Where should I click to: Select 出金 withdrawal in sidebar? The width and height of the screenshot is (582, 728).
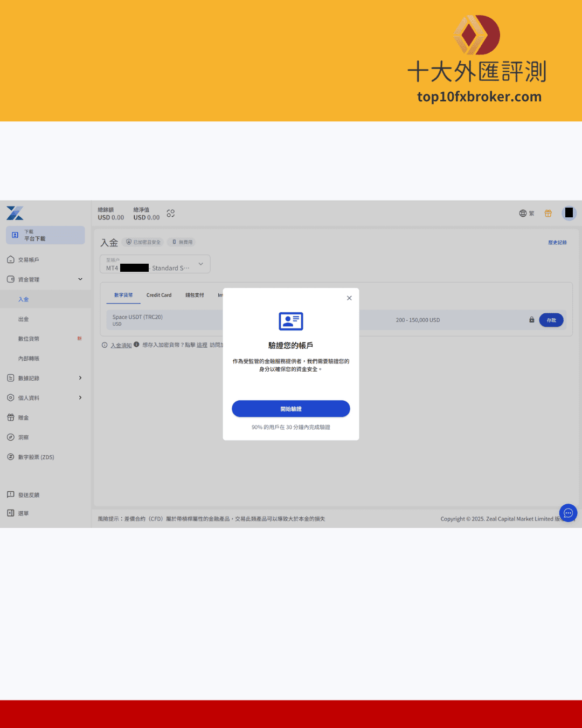coord(24,319)
